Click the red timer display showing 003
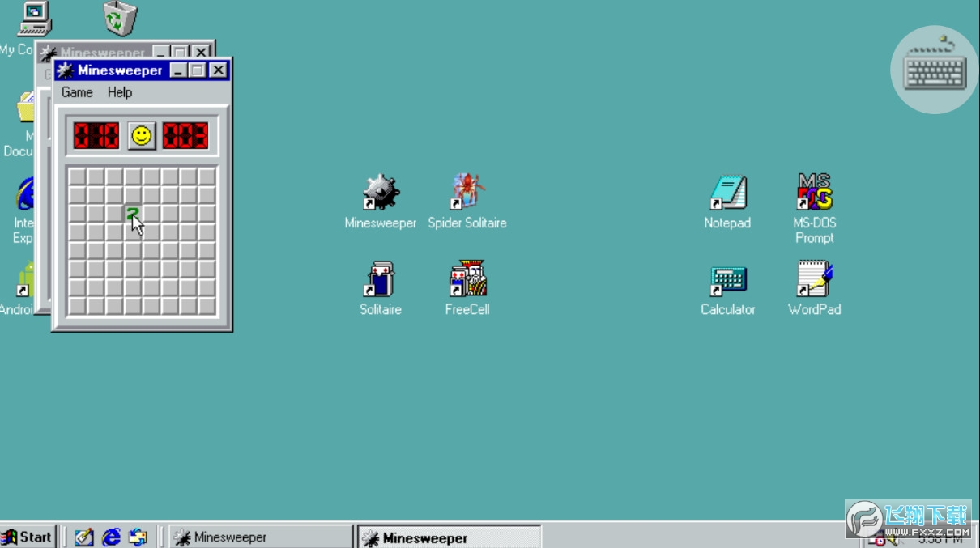Screen dimensions: 980x548 (x=185, y=135)
